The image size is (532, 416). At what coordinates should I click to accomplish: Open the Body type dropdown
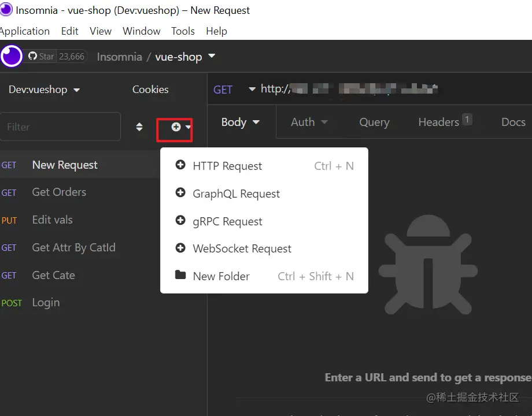[x=240, y=122]
